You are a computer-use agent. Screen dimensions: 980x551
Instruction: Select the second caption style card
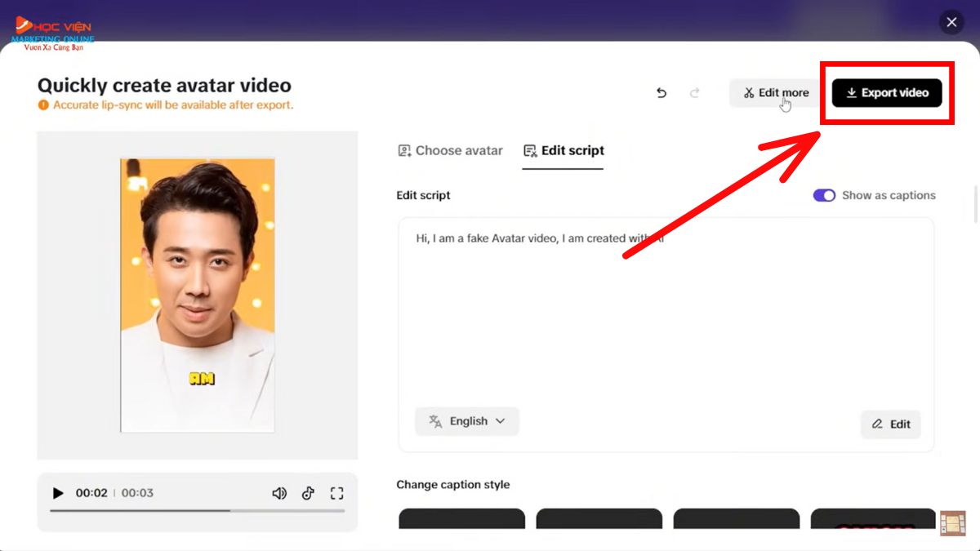click(599, 518)
